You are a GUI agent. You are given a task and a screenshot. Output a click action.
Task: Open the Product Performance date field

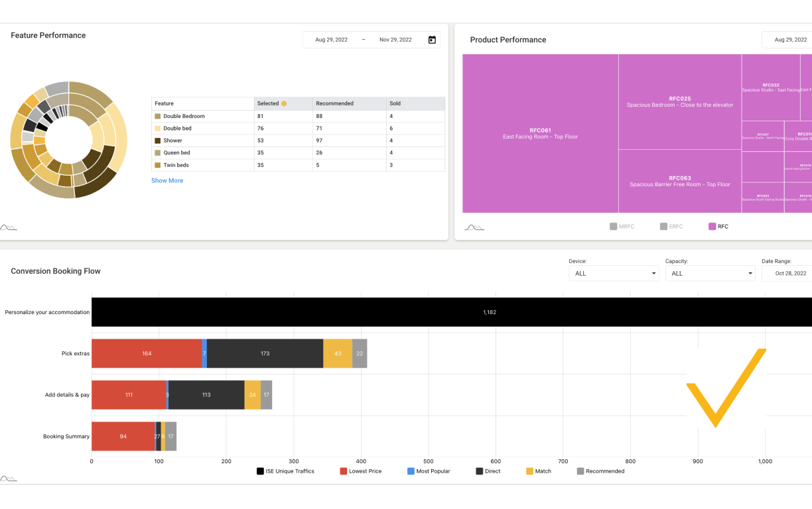787,40
